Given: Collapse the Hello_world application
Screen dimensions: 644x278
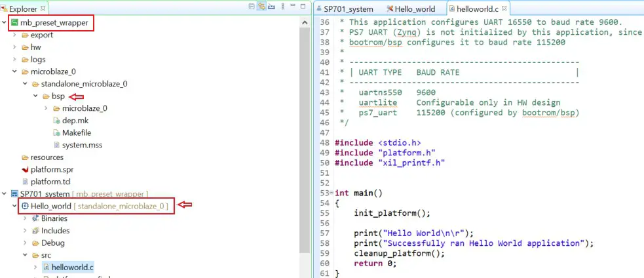Looking at the screenshot, I should tap(14, 206).
